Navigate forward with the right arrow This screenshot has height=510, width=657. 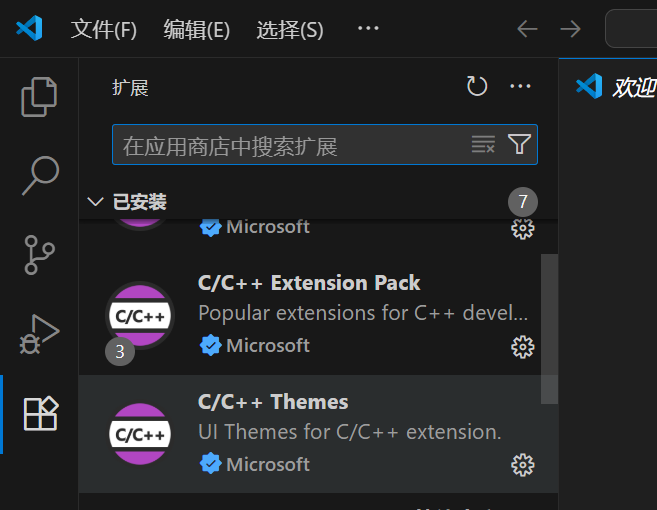click(570, 29)
